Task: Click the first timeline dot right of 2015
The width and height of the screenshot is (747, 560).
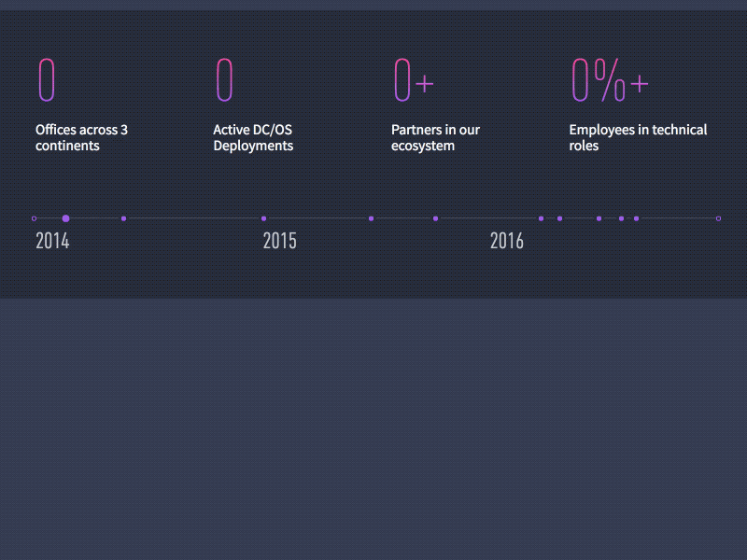Action: 370,217
